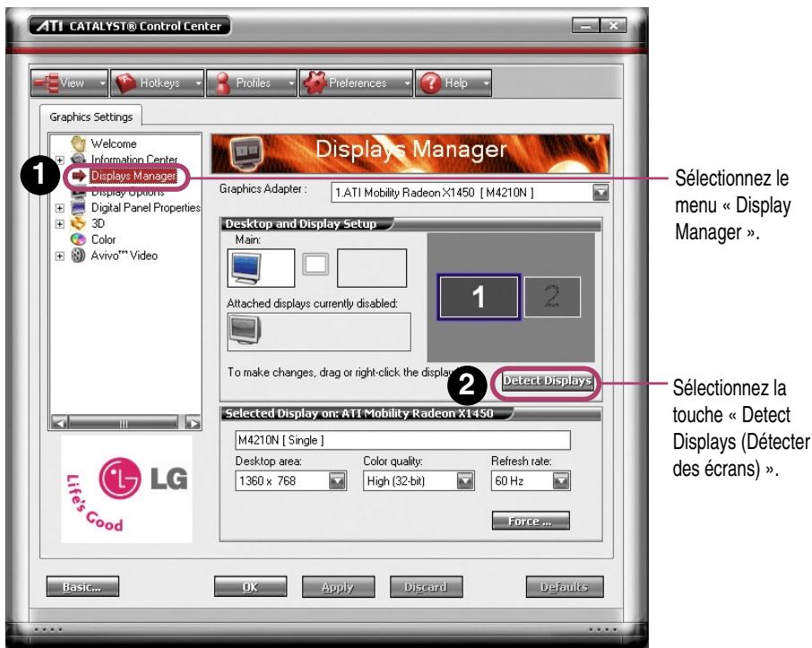Open the Preferences dropdown arrow
Image resolution: width=812 pixels, height=648 pixels.
(x=408, y=82)
